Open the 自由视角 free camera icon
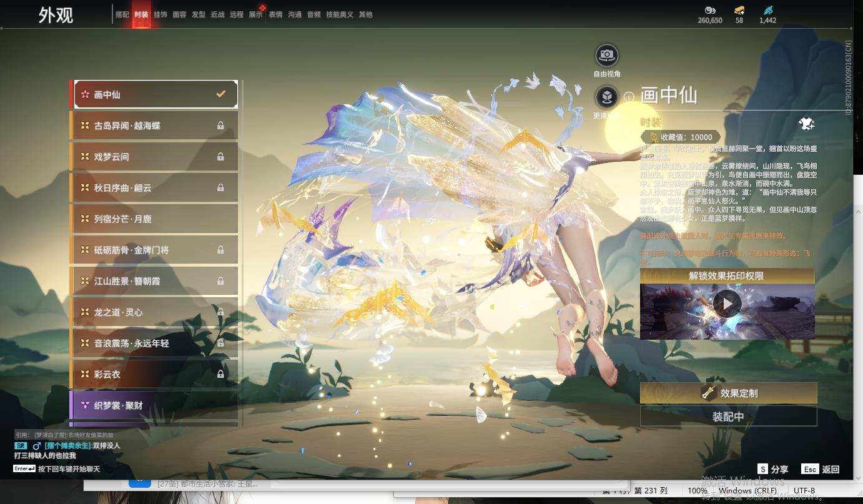Viewport: 863px width, 504px height. (606, 56)
